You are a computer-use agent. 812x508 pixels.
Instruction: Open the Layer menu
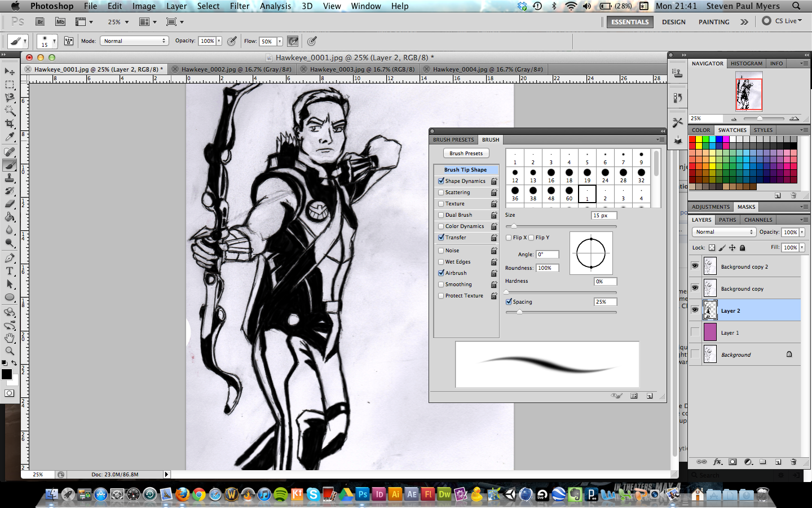coord(176,6)
